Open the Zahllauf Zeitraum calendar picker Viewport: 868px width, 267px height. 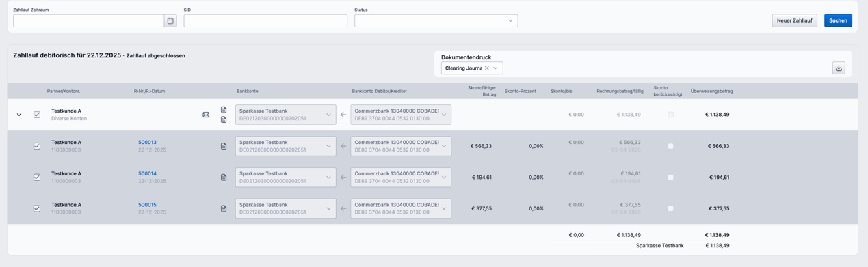170,21
